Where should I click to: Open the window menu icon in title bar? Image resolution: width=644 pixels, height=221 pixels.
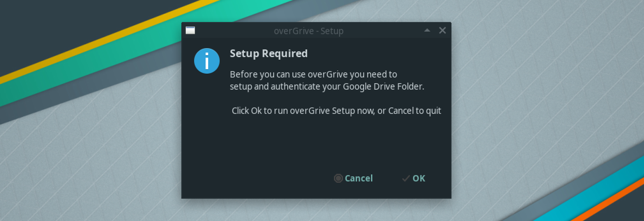[190, 31]
